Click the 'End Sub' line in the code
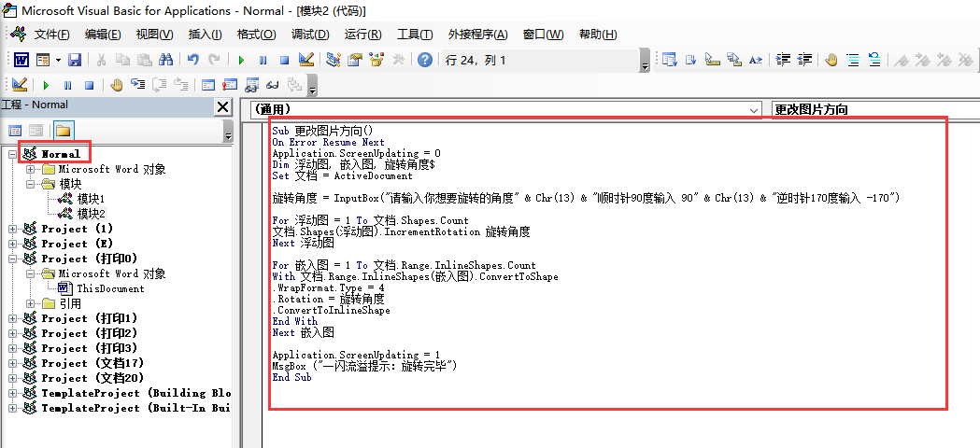This screenshot has width=980, height=448. [x=291, y=377]
